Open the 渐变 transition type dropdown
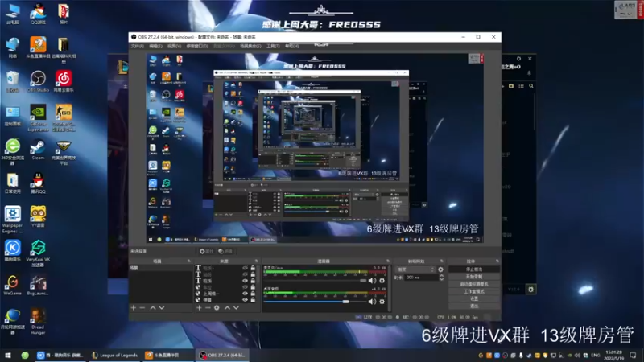The image size is (644, 362). click(415, 269)
